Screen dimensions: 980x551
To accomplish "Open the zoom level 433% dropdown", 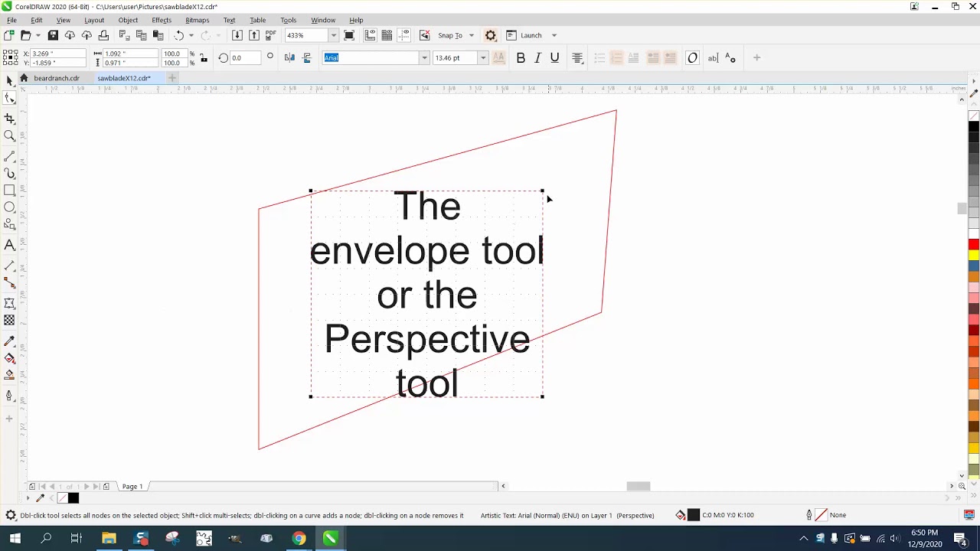I will pyautogui.click(x=333, y=35).
